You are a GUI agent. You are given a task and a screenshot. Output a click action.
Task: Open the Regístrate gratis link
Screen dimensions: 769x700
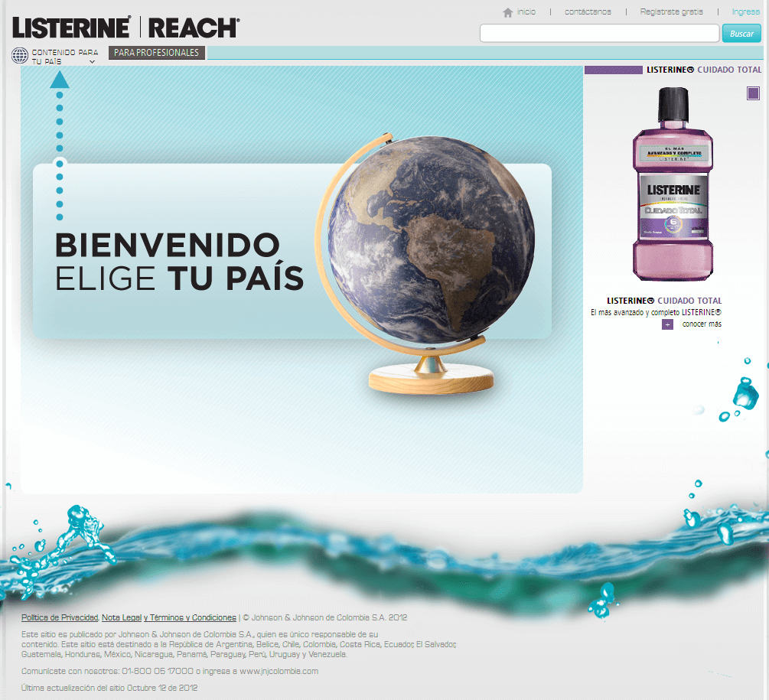point(671,11)
